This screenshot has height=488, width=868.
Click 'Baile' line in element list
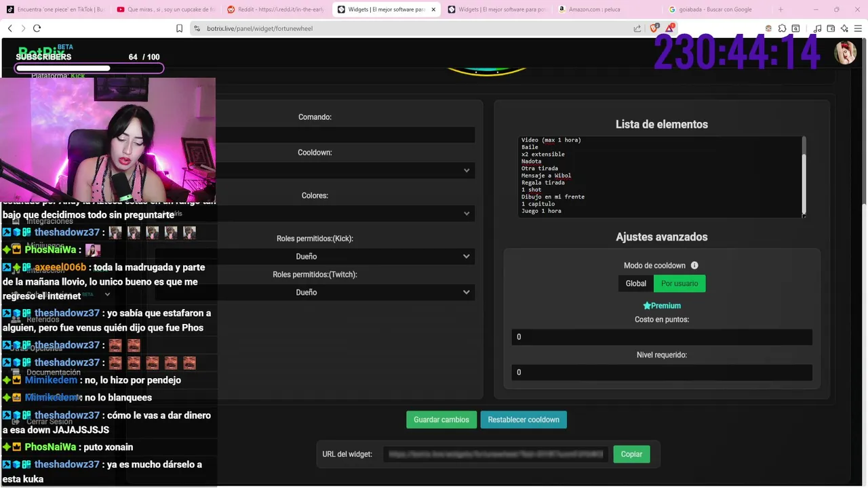(x=530, y=147)
